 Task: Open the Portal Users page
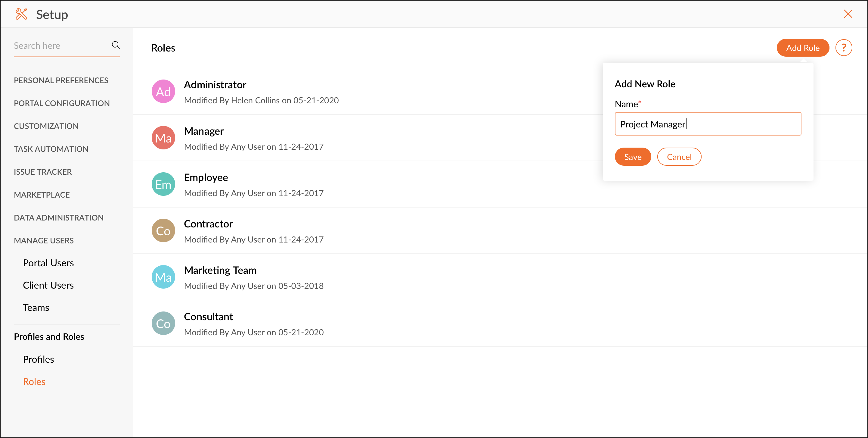pos(48,263)
